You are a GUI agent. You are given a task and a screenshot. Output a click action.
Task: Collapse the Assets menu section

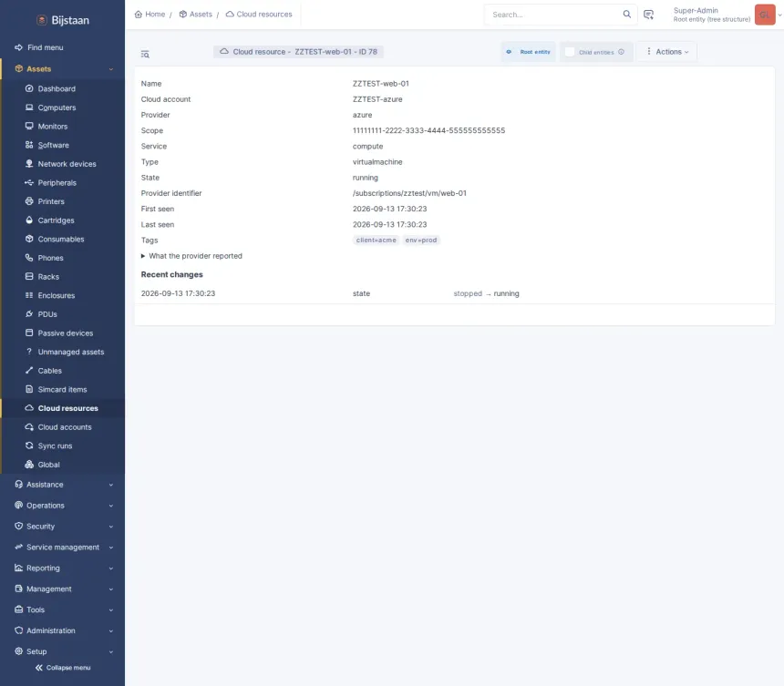111,69
